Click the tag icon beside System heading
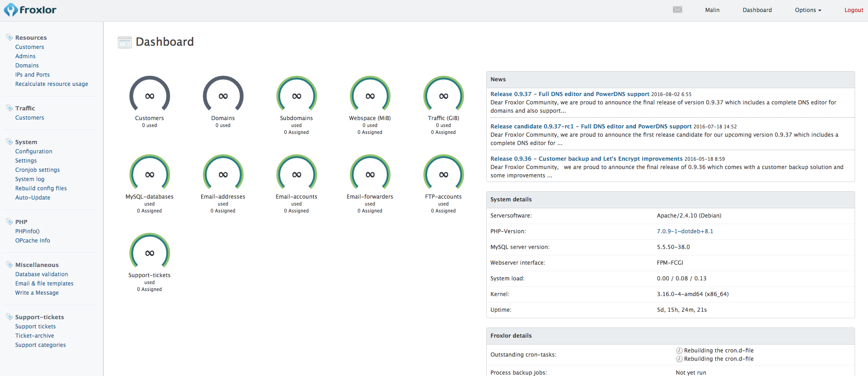 tap(9, 141)
